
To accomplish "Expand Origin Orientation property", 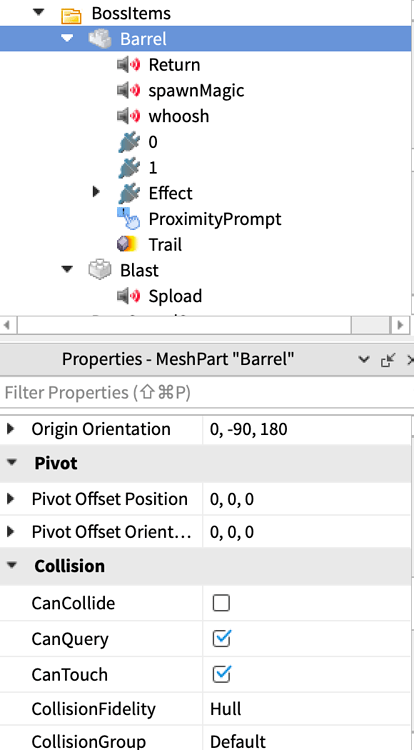I will 11,429.
